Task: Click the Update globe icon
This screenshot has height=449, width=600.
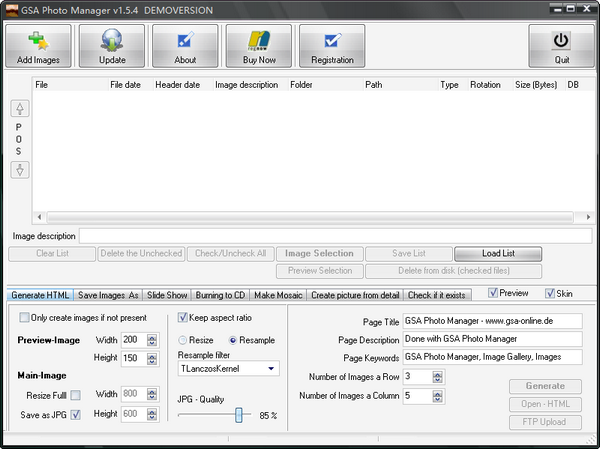Action: (x=112, y=42)
